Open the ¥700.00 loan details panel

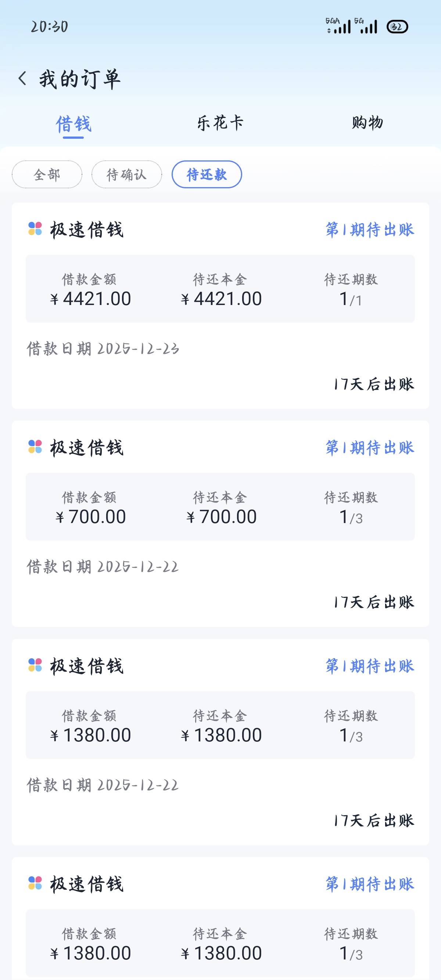[x=220, y=507]
